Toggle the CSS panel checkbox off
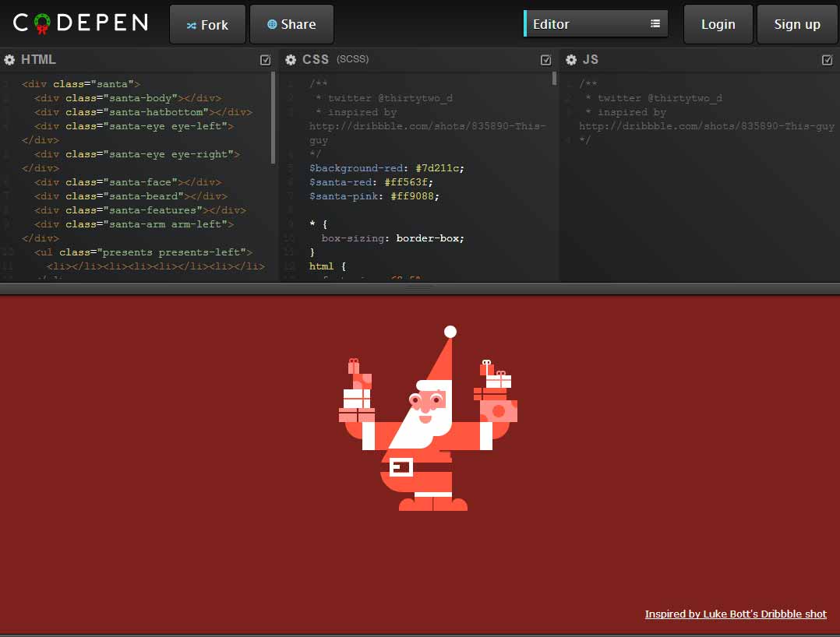This screenshot has height=637, width=840. 545,59
